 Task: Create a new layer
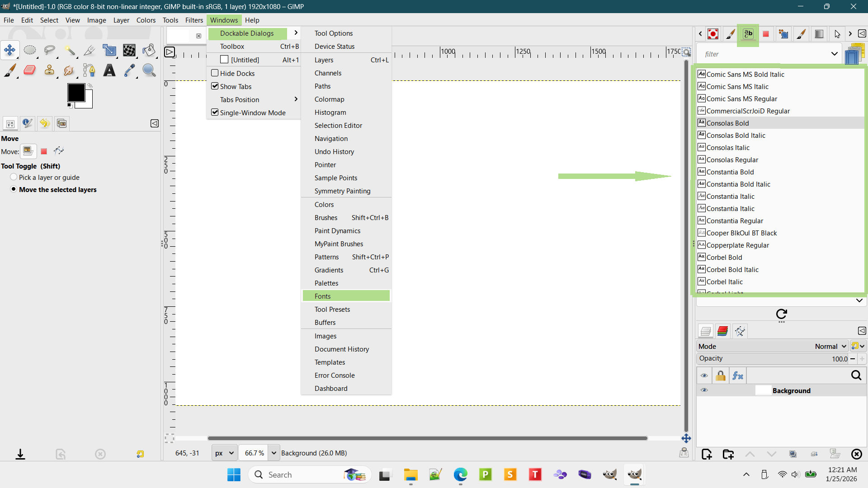click(707, 454)
